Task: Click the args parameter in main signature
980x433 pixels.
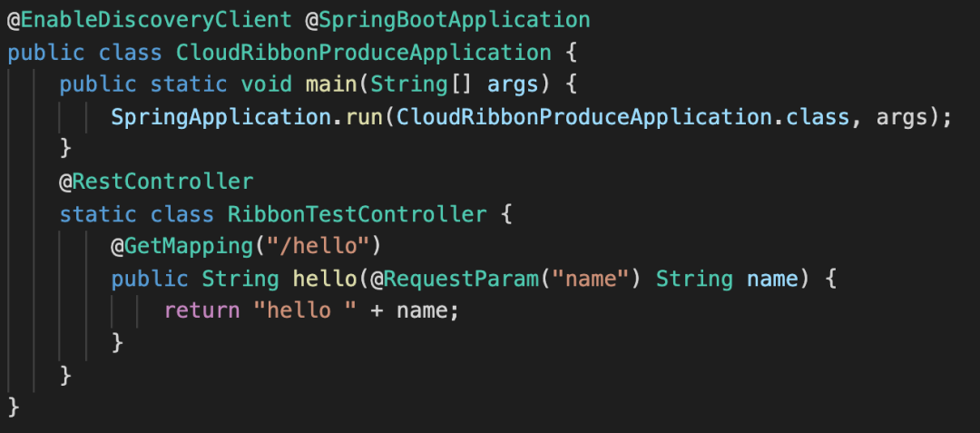Action: click(513, 84)
